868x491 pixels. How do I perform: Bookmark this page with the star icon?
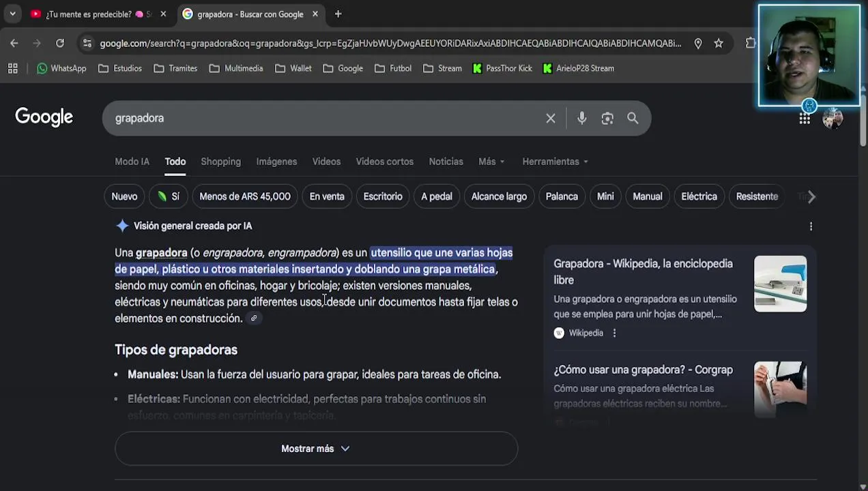[x=719, y=43]
